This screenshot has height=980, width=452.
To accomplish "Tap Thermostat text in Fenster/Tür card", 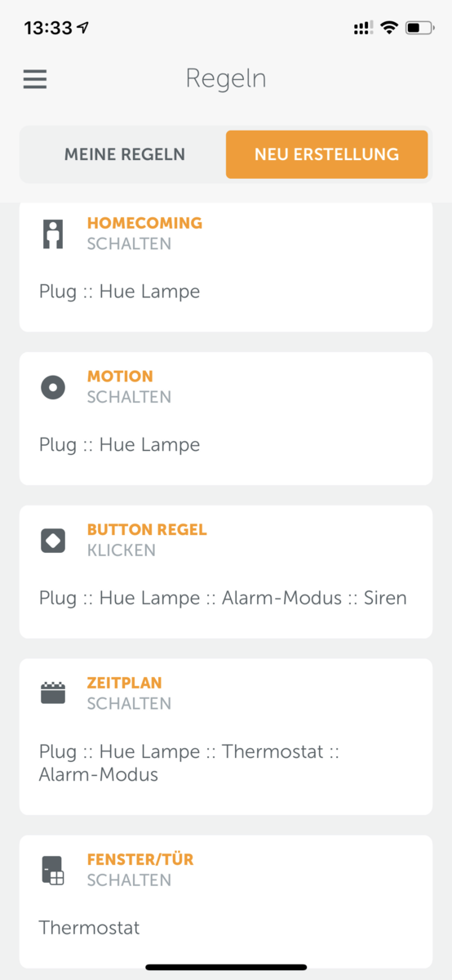I will click(x=90, y=929).
